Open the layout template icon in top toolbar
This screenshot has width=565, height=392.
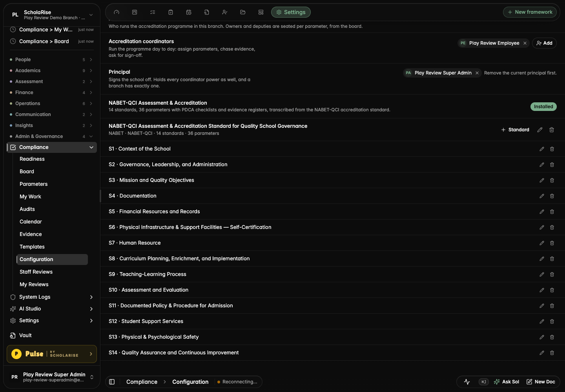[261, 12]
